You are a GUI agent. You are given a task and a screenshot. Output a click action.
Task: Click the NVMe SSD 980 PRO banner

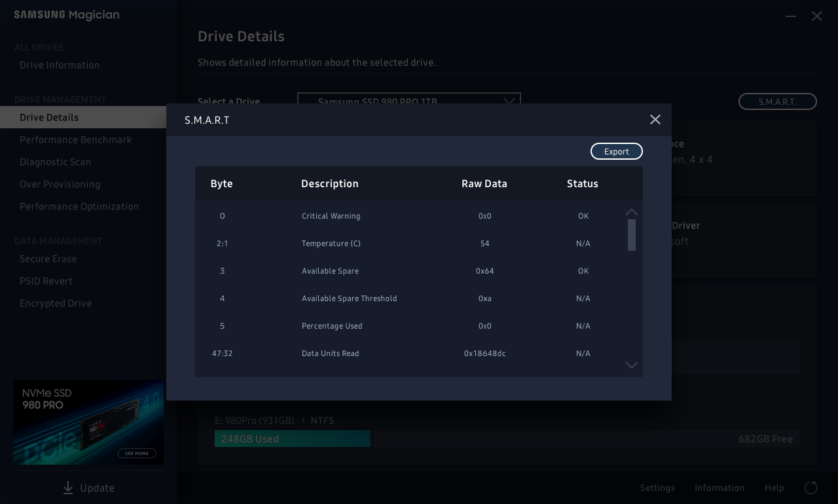tap(88, 422)
